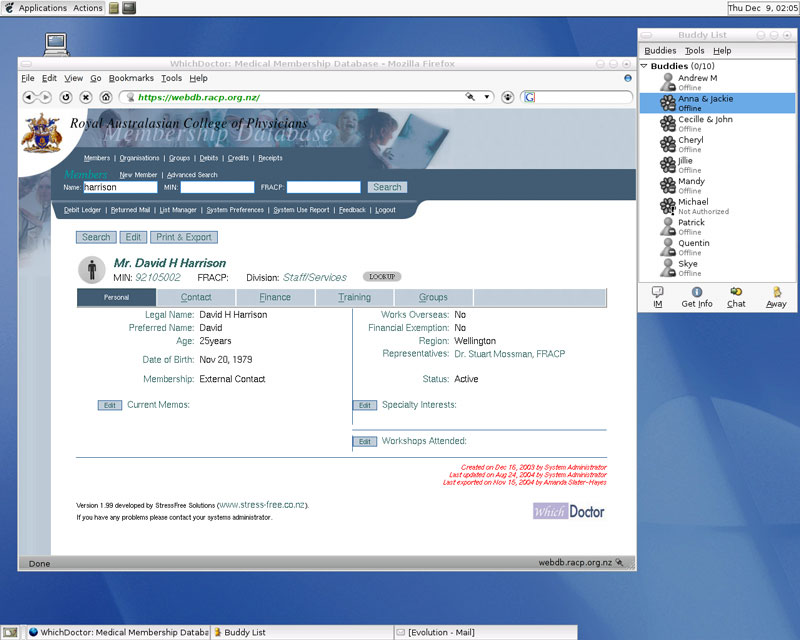Viewport: 800px width, 640px height.
Task: Go to the Home page icon
Action: pyautogui.click(x=106, y=97)
